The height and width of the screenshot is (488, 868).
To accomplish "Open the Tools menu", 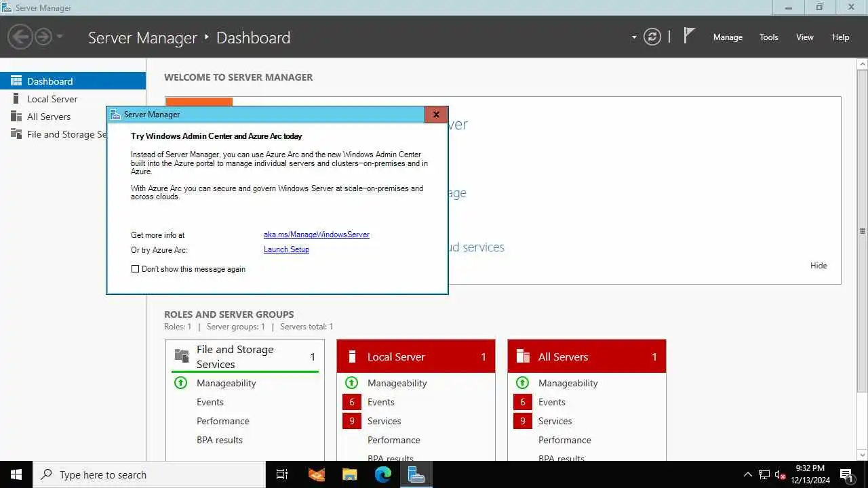I will click(x=768, y=37).
